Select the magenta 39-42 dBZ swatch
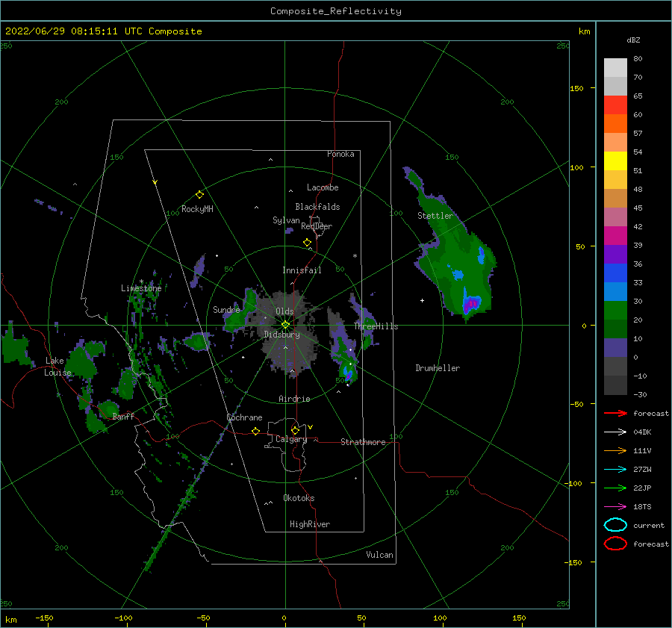 [x=615, y=236]
